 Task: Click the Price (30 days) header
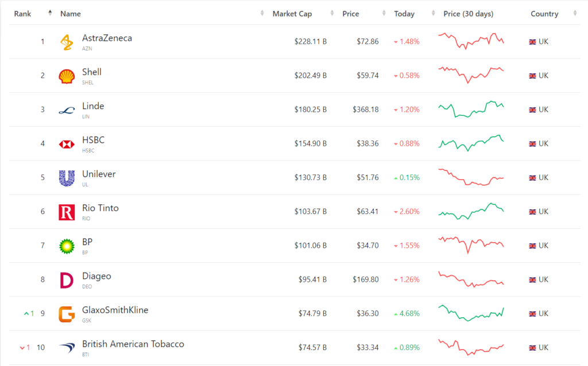click(469, 14)
